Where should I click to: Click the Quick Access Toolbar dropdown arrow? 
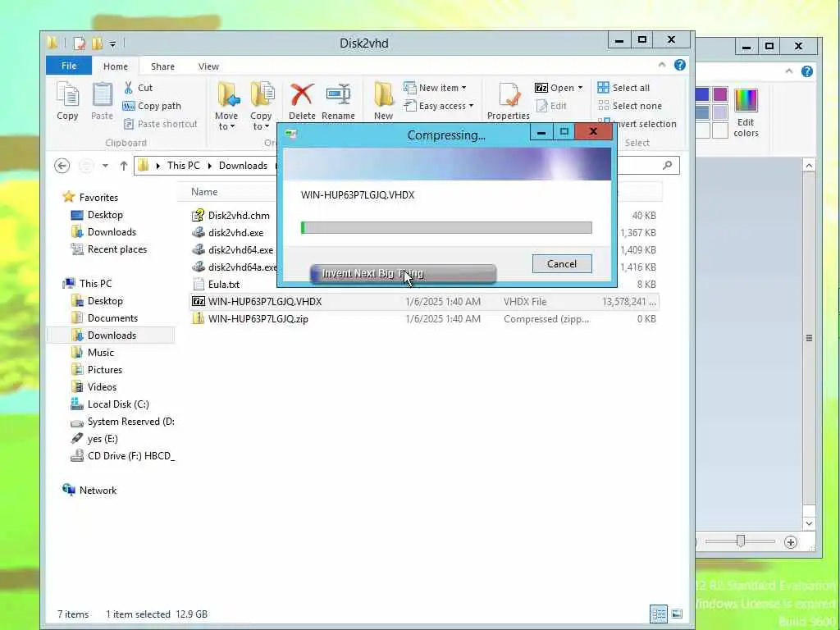pyautogui.click(x=112, y=44)
